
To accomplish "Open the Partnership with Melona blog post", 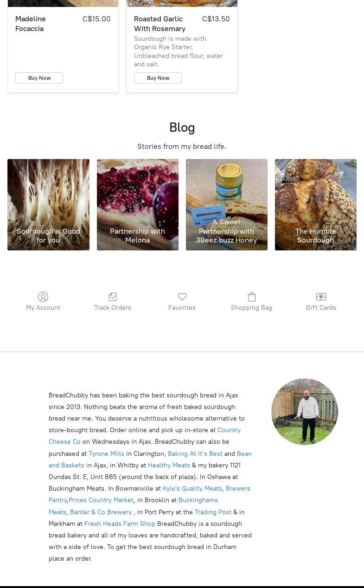I will coord(138,205).
